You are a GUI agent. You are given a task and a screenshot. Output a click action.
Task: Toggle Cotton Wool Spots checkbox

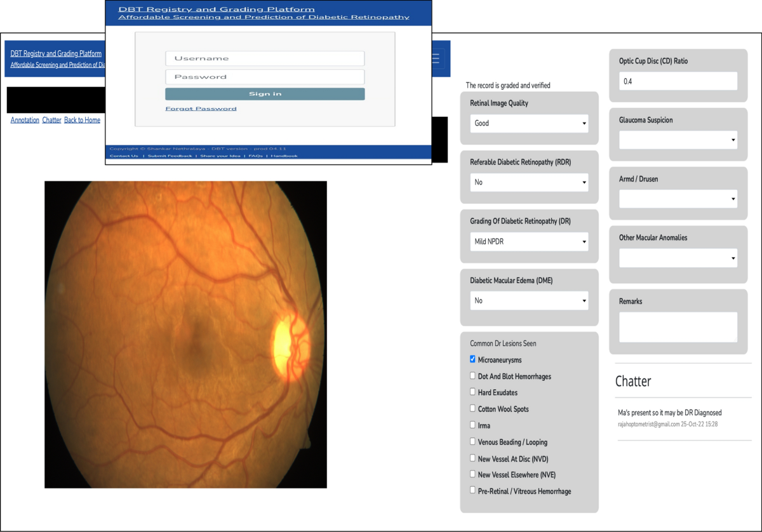[x=472, y=409]
